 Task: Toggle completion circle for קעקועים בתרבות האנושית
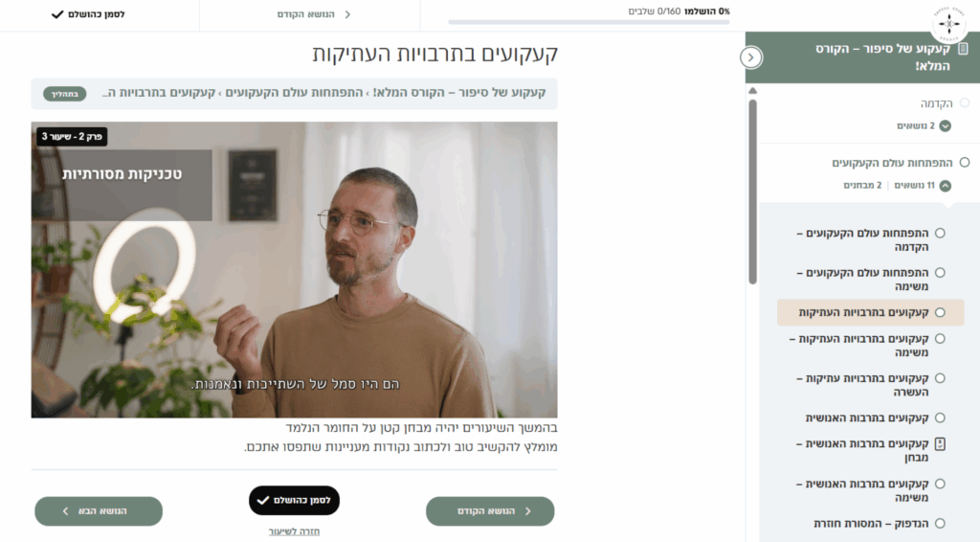(x=940, y=418)
